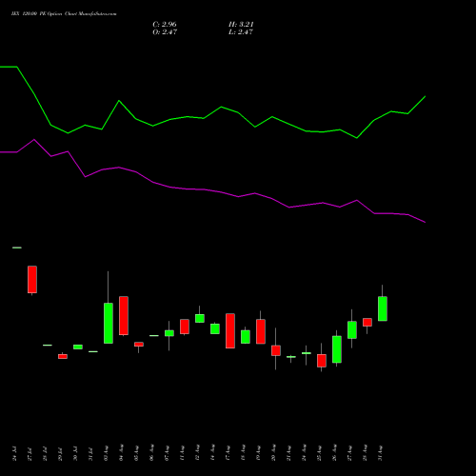Click the green candle for 27 Aug

pos(352,329)
